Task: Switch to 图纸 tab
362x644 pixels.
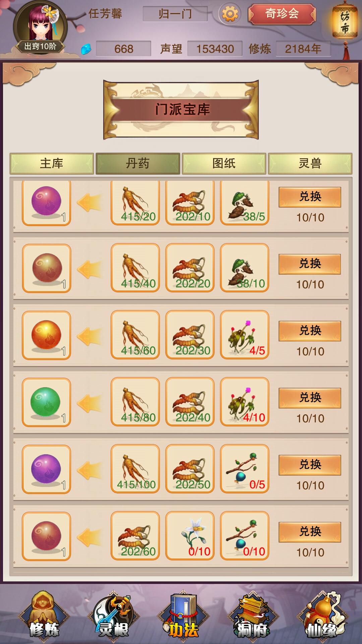Action: click(x=224, y=163)
